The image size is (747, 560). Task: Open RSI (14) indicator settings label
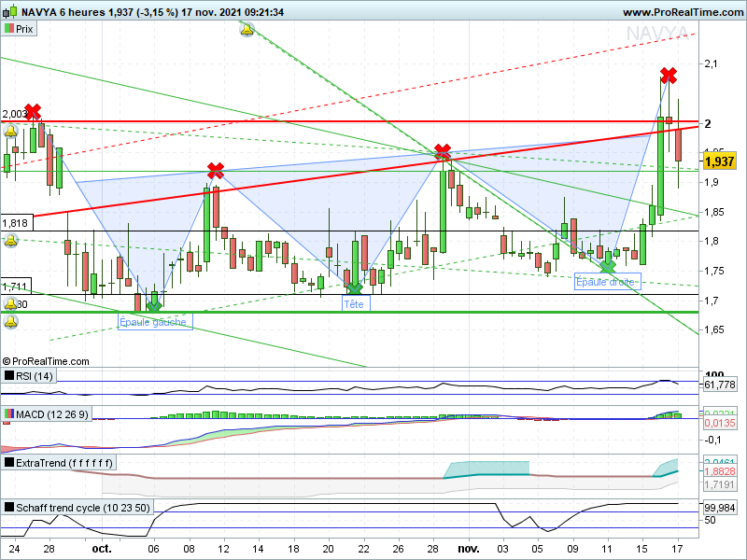(x=29, y=376)
